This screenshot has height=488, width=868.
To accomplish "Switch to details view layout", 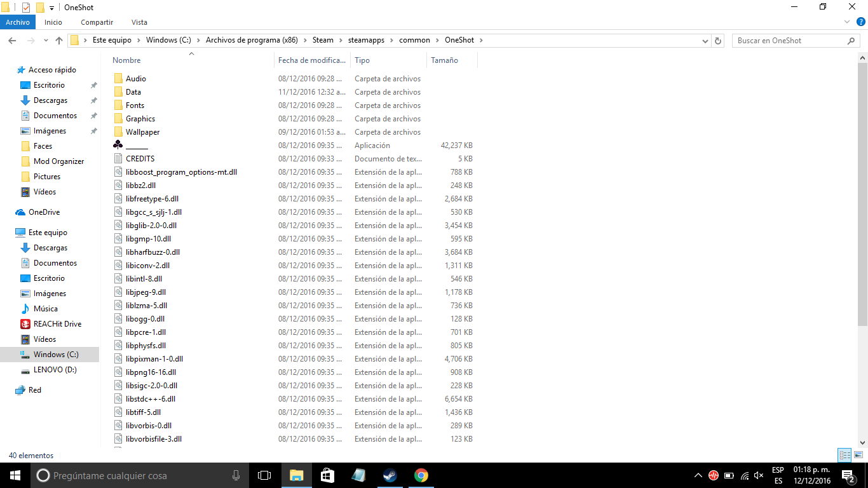I will click(844, 455).
